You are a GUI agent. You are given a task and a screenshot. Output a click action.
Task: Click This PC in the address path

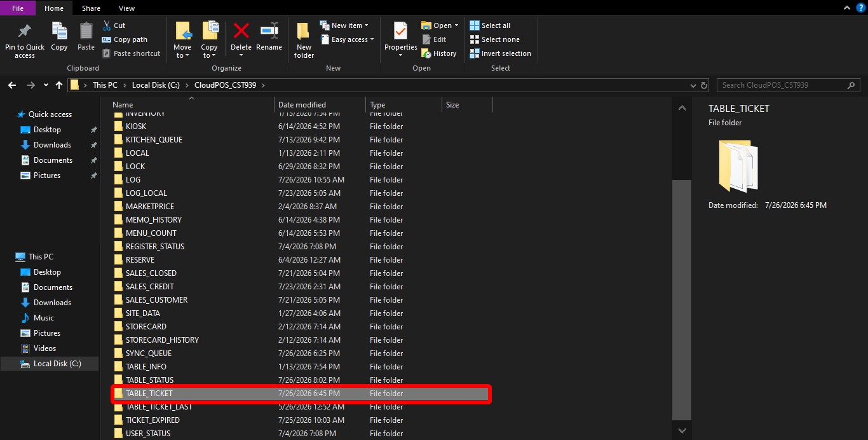coord(104,85)
